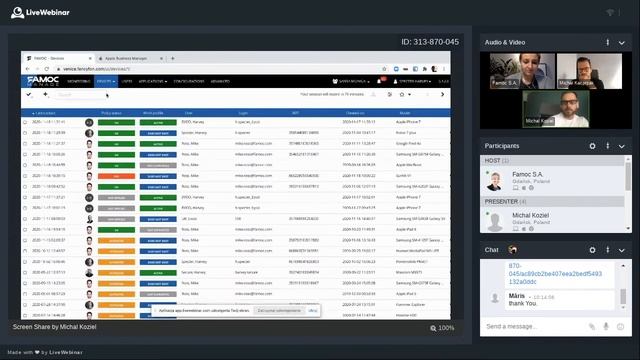Click the microphone icon in chat box
Screen dimensions: 640x360
606,326
